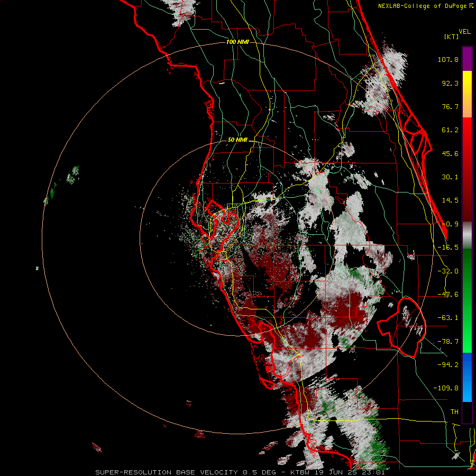Pick the blue segment of the color bar

(467, 377)
